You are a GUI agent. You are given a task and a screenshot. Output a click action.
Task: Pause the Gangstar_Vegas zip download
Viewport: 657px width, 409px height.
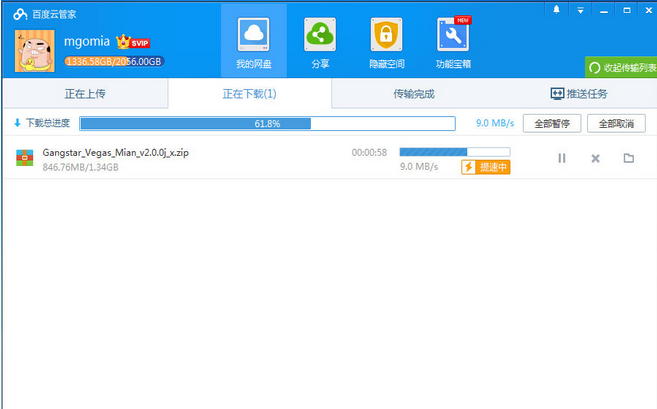pos(562,158)
